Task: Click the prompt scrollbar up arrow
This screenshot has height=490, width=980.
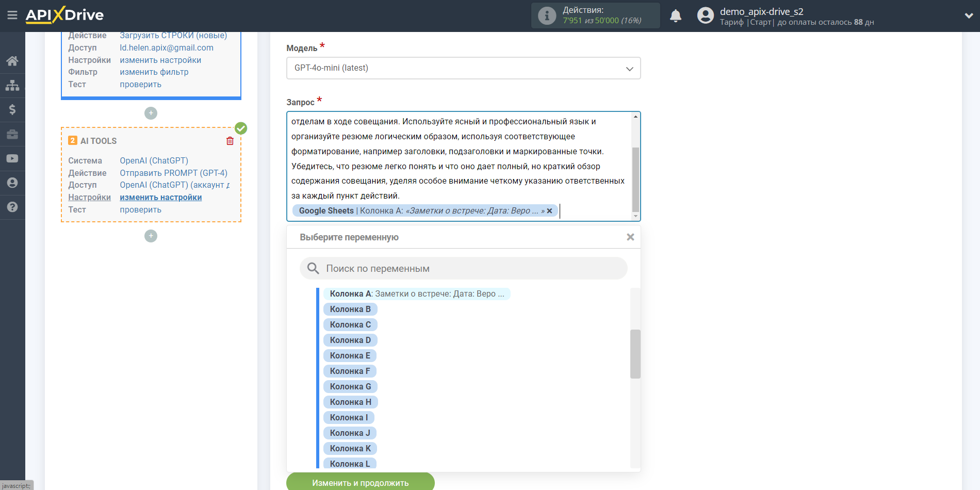Action: click(x=635, y=117)
